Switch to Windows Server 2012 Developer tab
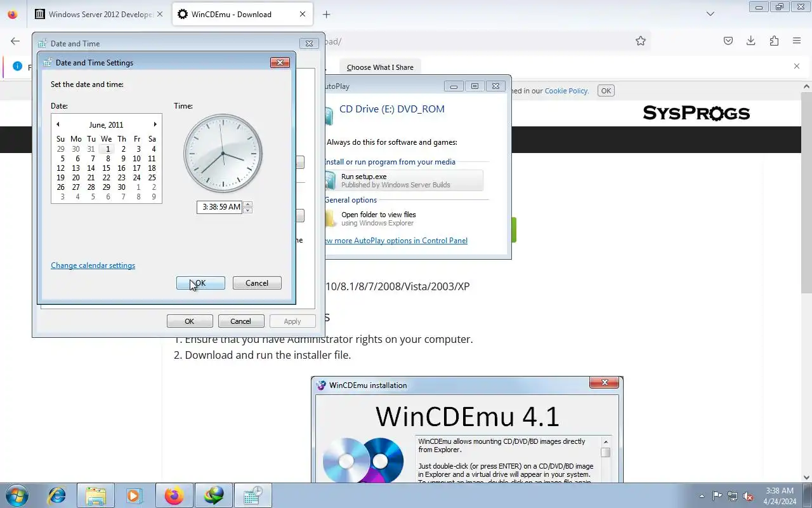812x508 pixels. [x=100, y=14]
